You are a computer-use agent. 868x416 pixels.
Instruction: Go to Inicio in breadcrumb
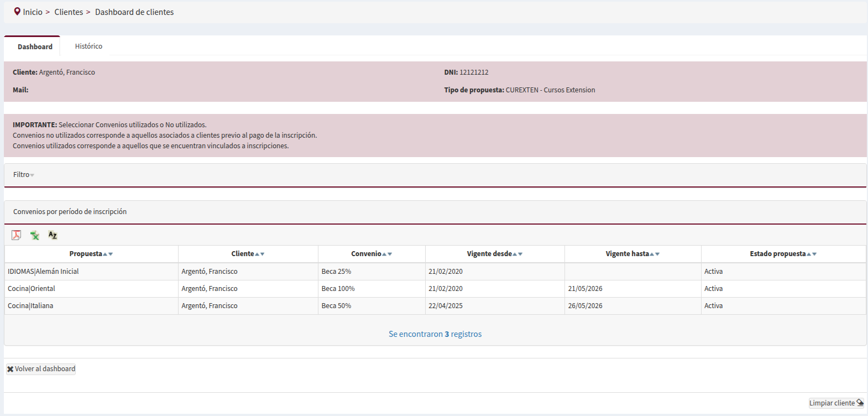pyautogui.click(x=33, y=12)
